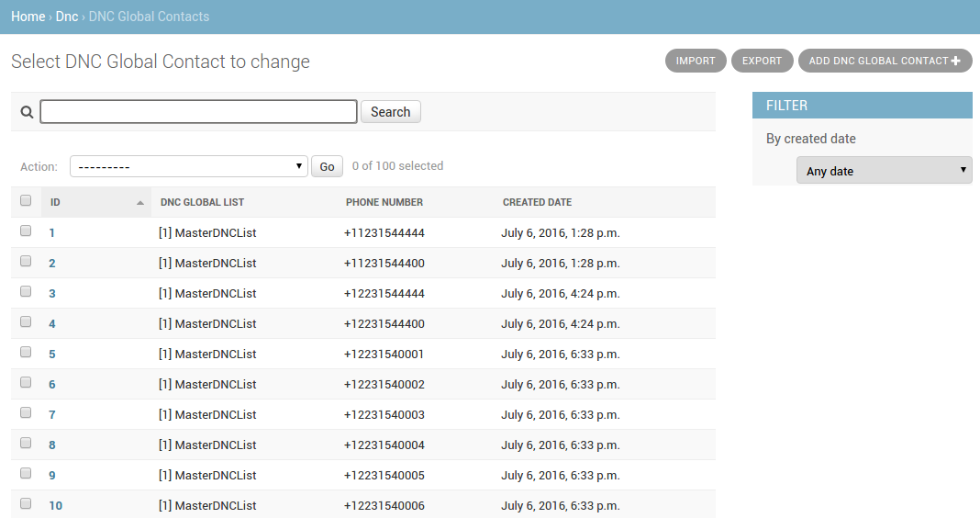Click the Search button
The height and width of the screenshot is (518, 980).
(391, 112)
